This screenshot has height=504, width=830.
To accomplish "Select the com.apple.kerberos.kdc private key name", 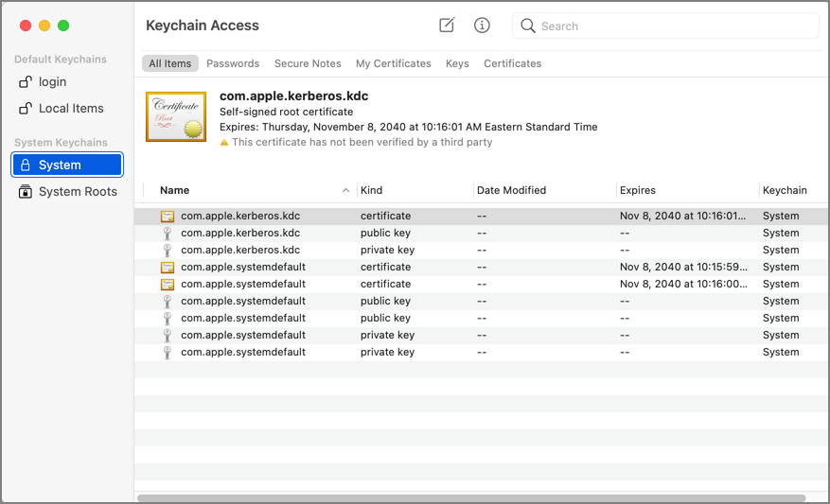I will (x=240, y=250).
